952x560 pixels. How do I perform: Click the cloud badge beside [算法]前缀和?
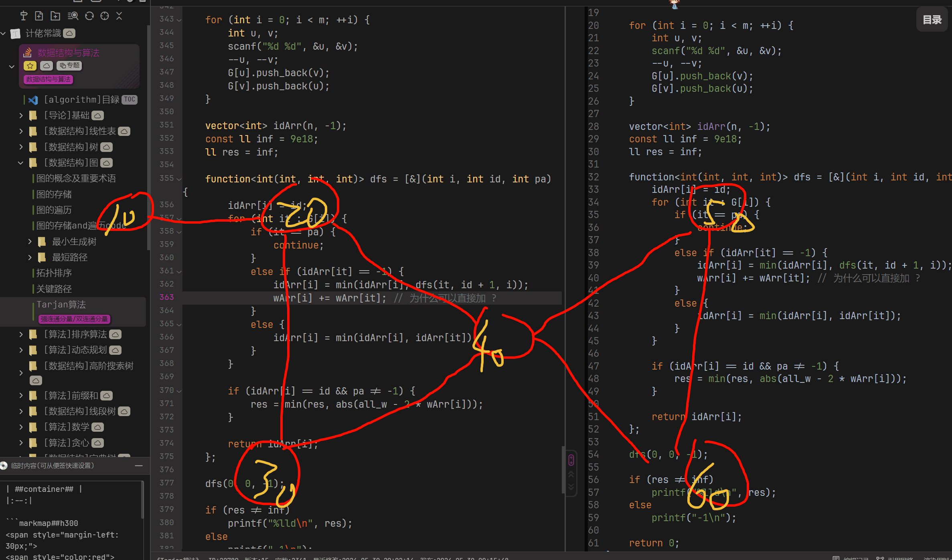coord(106,396)
